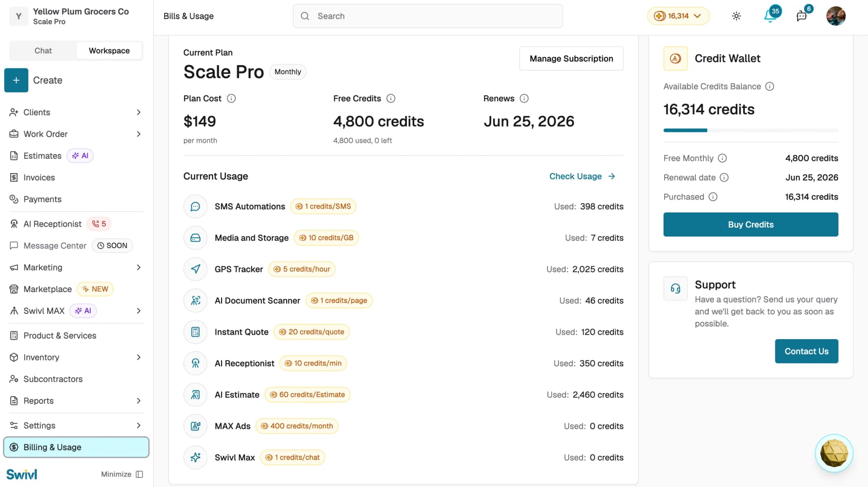
Task: Click the Support headset icon
Action: [675, 288]
